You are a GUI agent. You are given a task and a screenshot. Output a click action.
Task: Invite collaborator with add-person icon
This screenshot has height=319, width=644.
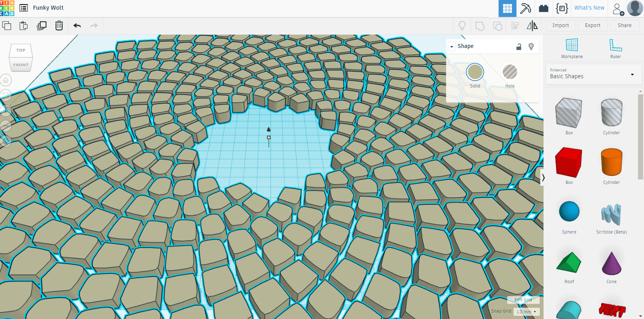click(x=618, y=9)
